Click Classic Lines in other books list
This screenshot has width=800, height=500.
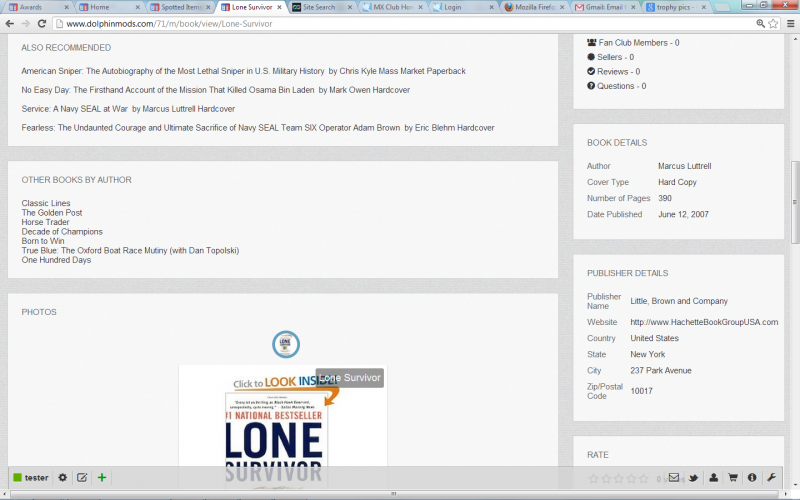(x=46, y=203)
